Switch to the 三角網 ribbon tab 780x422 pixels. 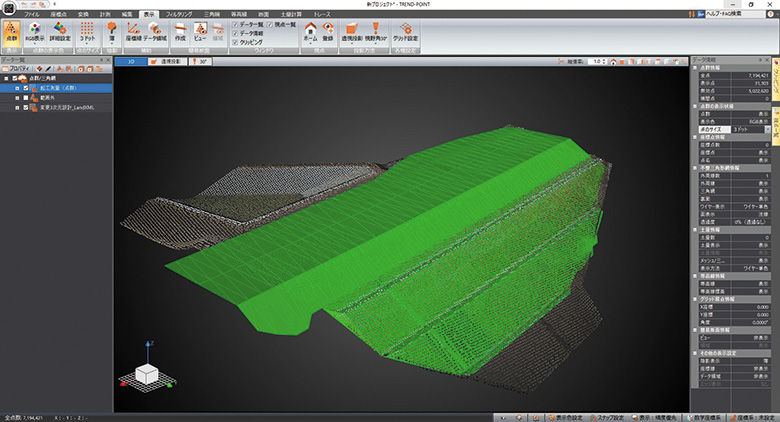tap(212, 14)
